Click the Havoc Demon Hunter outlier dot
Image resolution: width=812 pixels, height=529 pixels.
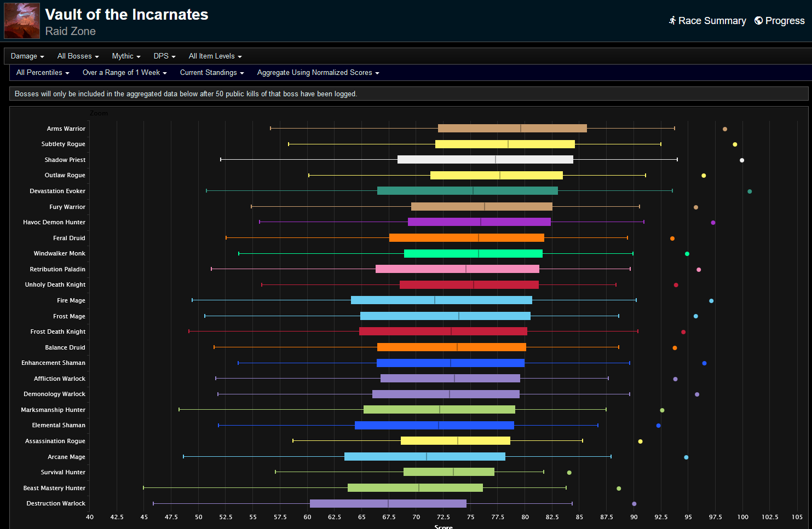[x=713, y=223]
